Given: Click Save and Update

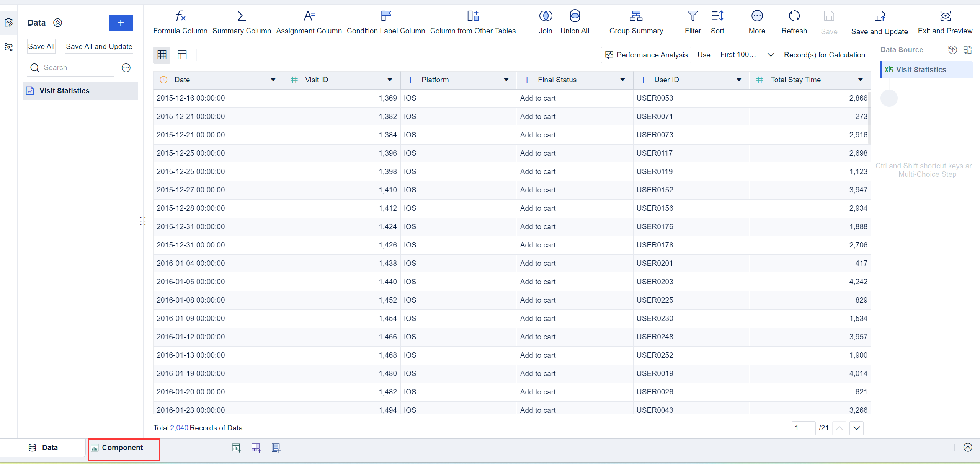Looking at the screenshot, I should tap(879, 22).
